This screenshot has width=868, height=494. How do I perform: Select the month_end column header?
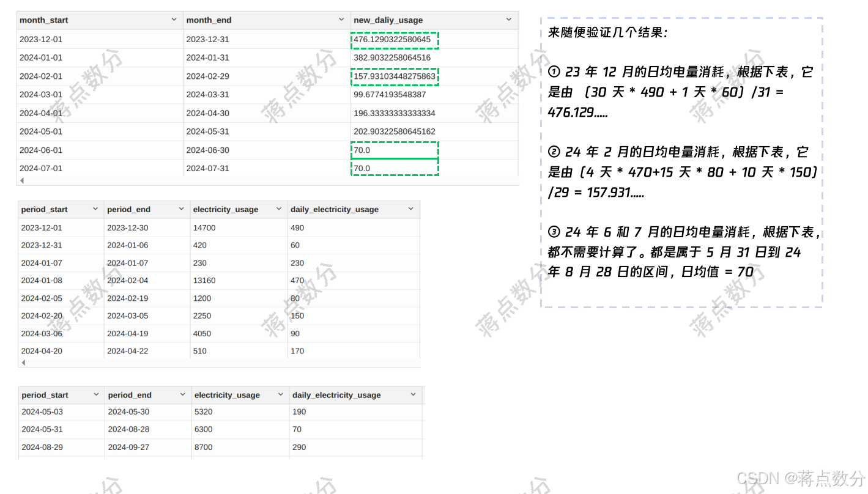pos(267,20)
